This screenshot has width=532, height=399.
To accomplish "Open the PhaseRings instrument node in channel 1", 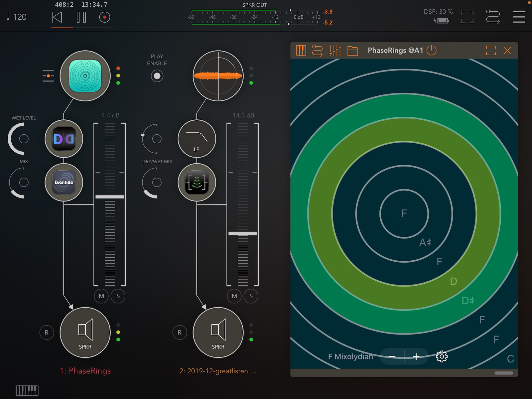I will 85,76.
